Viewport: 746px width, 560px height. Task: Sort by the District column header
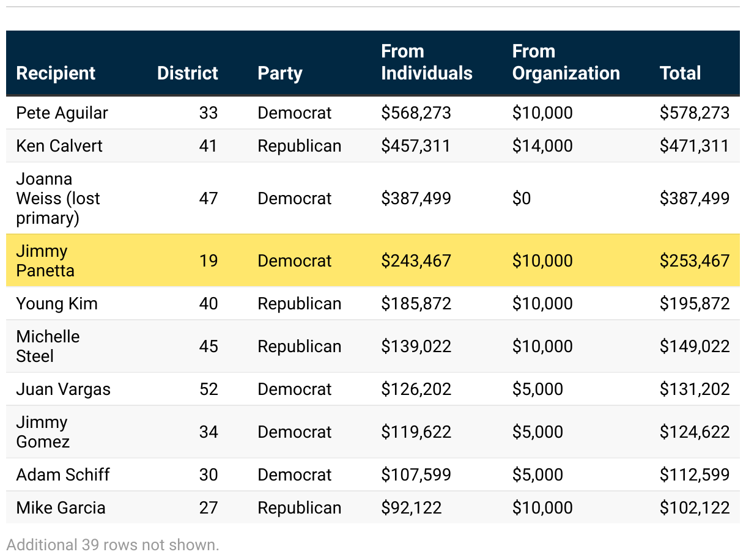[187, 73]
